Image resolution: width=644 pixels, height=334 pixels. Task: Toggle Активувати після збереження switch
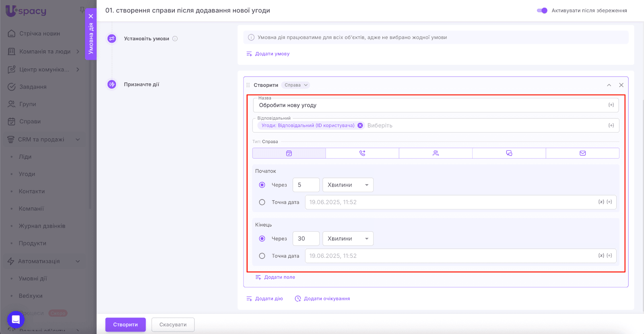click(542, 10)
